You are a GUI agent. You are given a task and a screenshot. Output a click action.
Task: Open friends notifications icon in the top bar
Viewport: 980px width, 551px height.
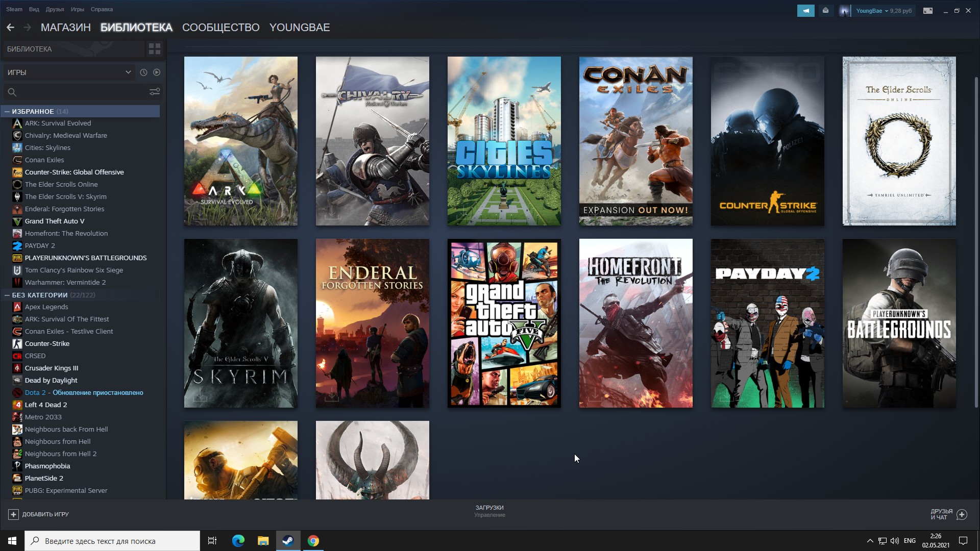coord(825,11)
